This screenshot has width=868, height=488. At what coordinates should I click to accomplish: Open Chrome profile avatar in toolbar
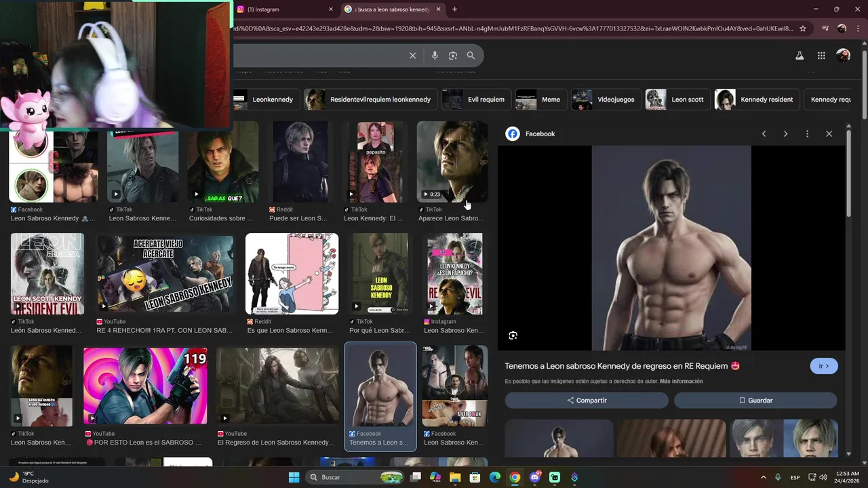point(842,28)
